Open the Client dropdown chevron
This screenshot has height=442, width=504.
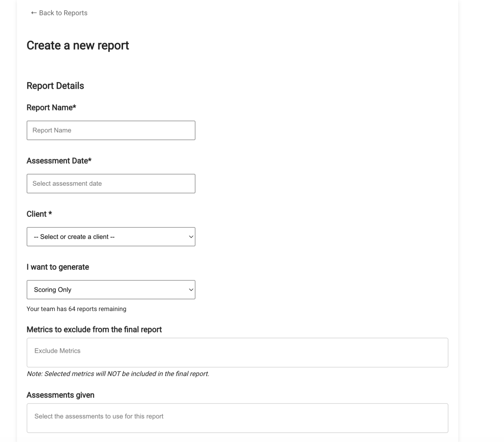(x=191, y=236)
